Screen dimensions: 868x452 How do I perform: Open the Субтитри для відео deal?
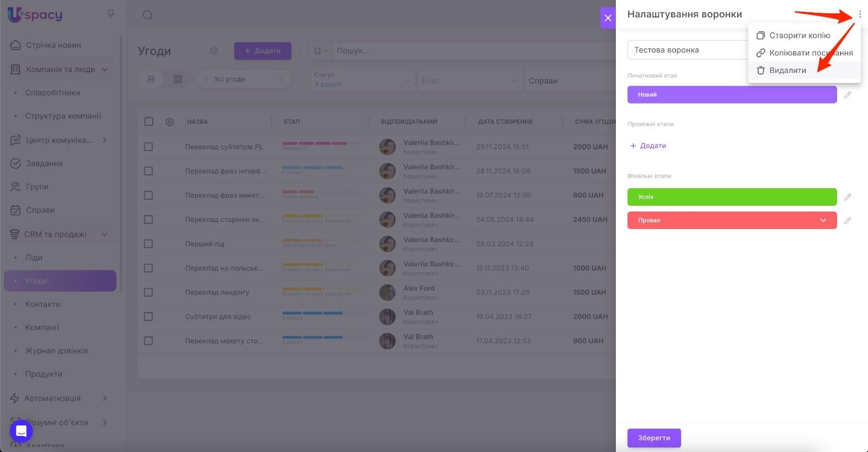218,317
